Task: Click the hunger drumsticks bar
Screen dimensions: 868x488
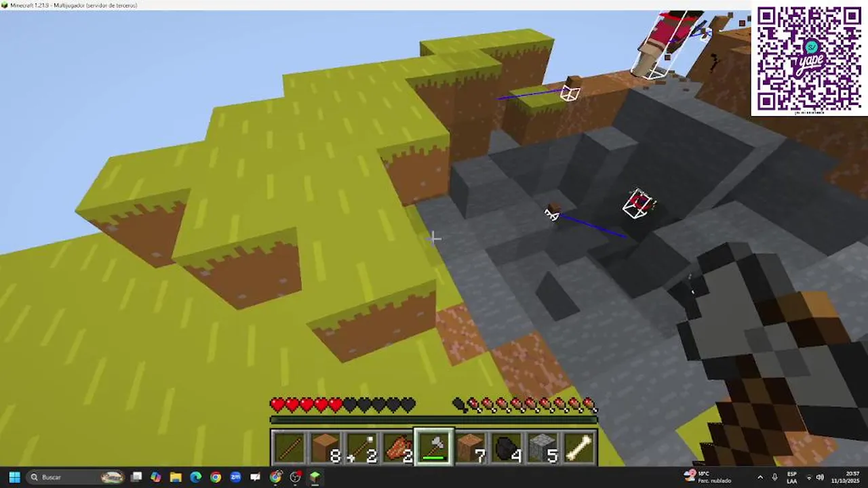Action: point(526,405)
